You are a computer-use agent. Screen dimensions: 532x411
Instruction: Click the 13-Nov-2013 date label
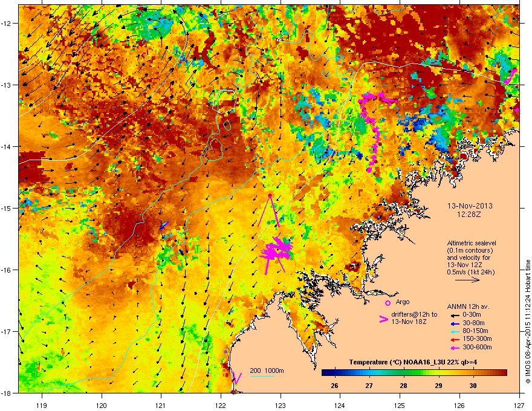pyautogui.click(x=470, y=206)
